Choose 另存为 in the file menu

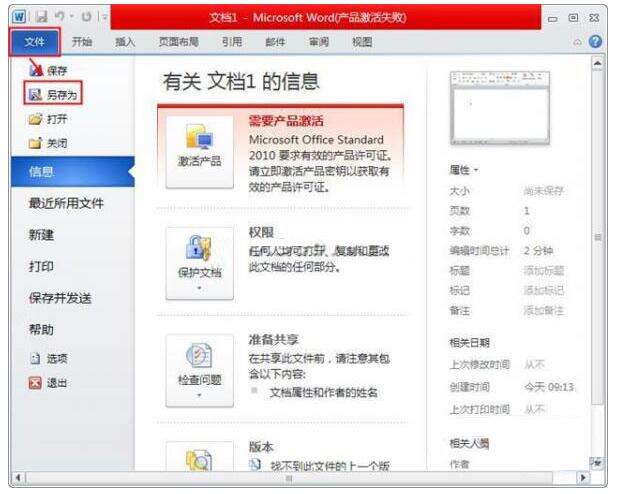[x=53, y=94]
